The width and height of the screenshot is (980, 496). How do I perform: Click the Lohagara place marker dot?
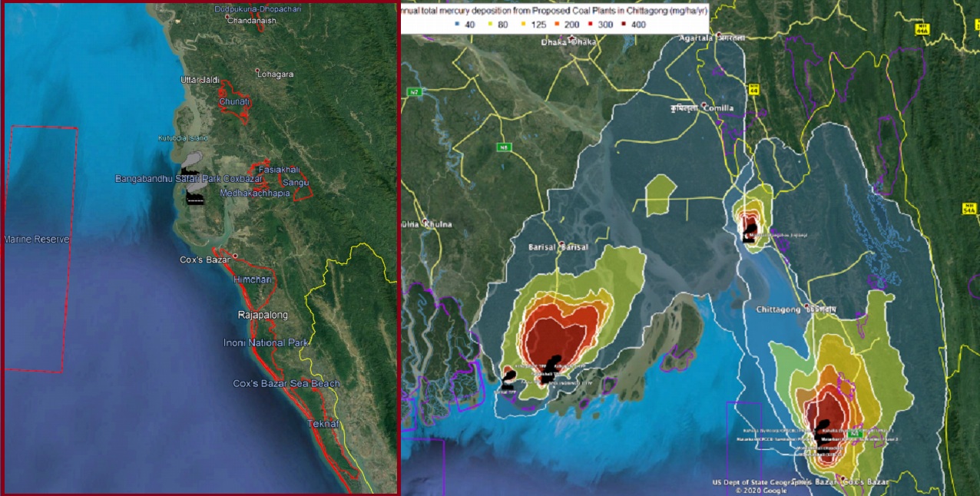coord(257,74)
